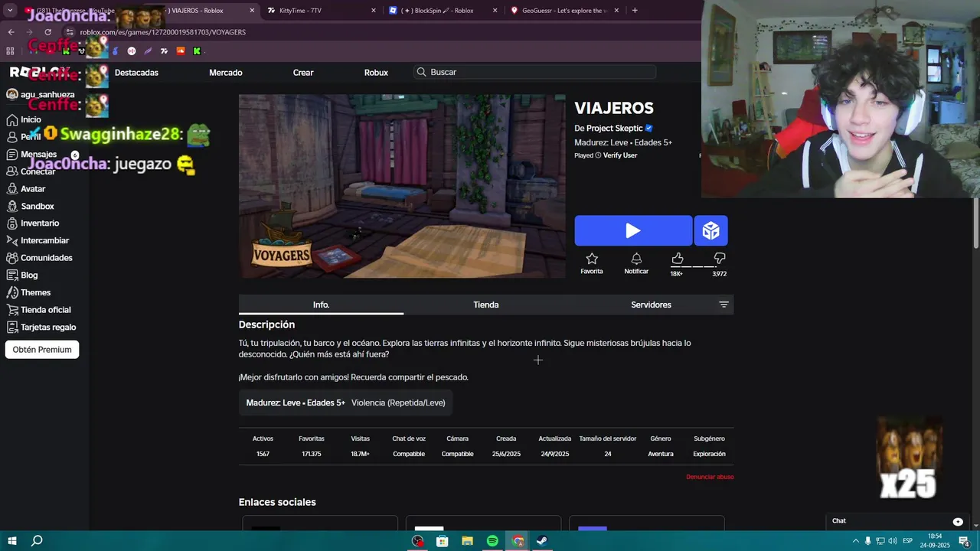Open File Explorer from the taskbar
980x551 pixels.
coord(467,541)
